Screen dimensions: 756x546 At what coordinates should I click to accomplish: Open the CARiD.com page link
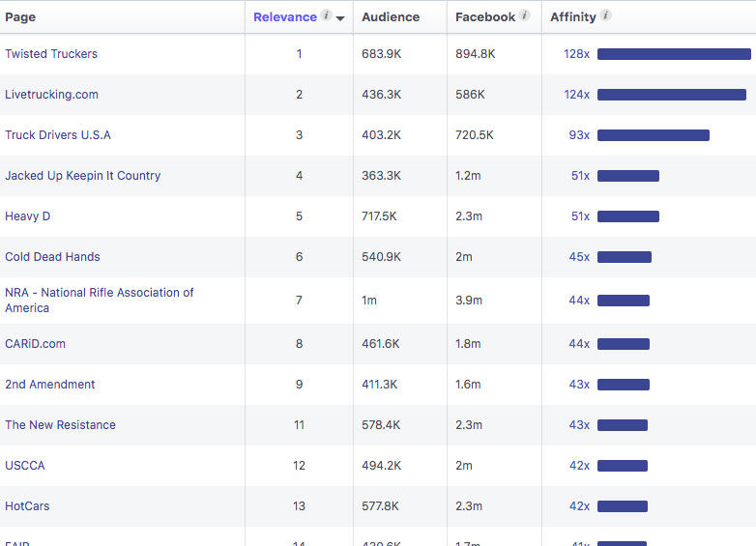[35, 344]
